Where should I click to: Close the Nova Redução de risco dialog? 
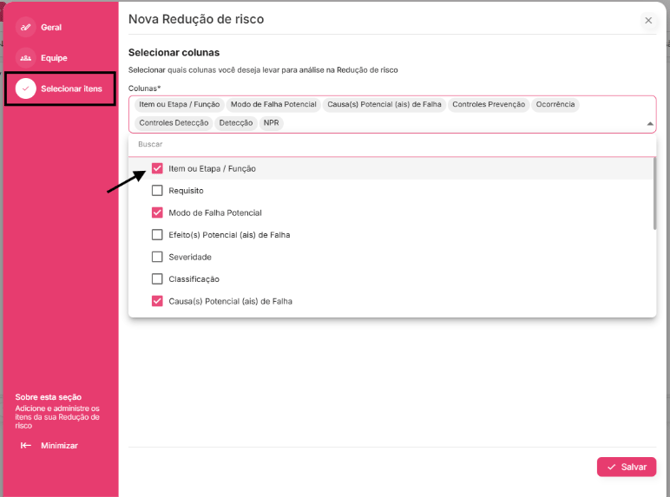tap(648, 20)
